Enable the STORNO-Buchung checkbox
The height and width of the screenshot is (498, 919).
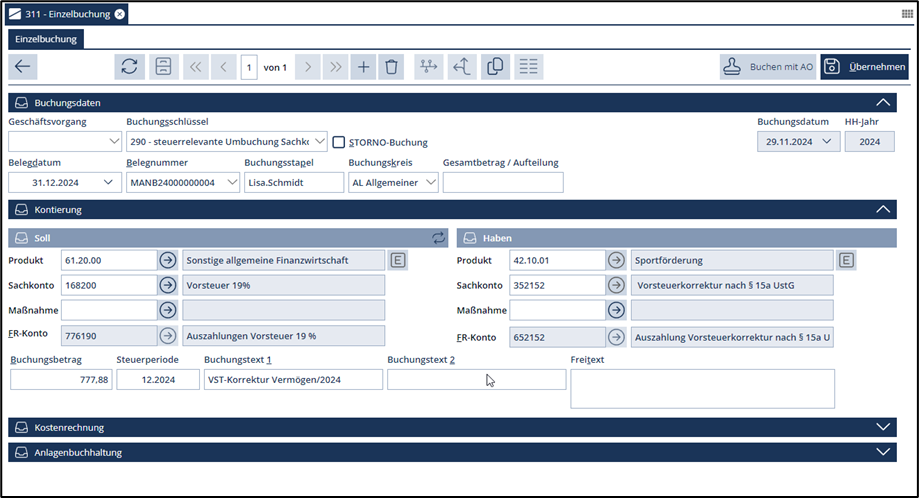tap(339, 142)
